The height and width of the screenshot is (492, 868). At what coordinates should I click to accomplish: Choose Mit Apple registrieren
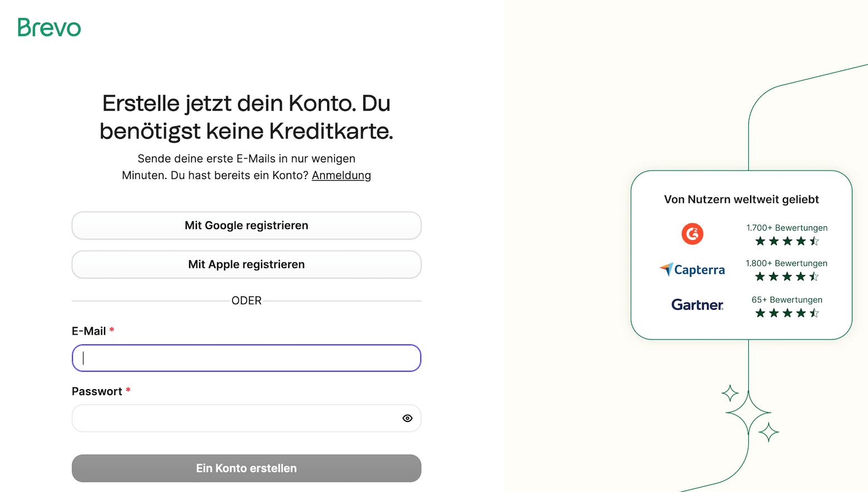point(246,265)
